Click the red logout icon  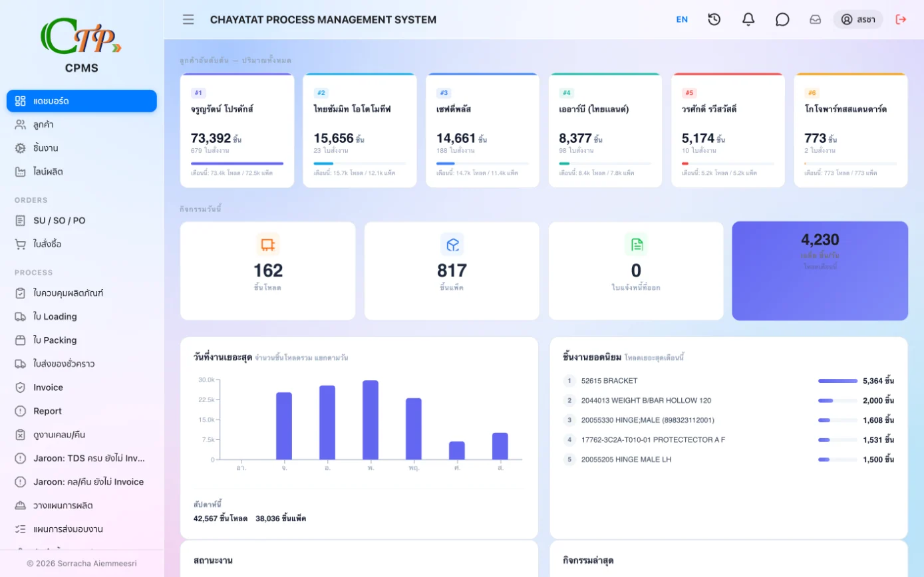coord(901,19)
